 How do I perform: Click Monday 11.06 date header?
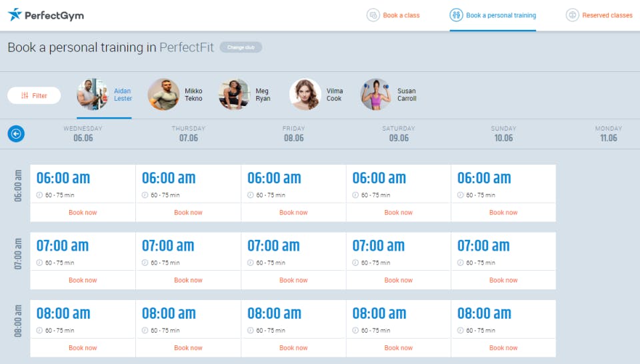(609, 134)
